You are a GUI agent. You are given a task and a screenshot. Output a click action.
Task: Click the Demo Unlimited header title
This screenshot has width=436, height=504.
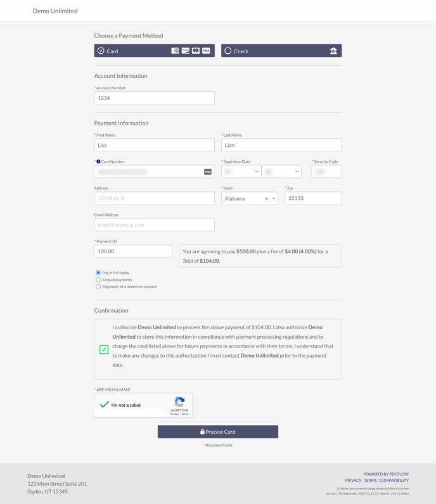pyautogui.click(x=55, y=11)
